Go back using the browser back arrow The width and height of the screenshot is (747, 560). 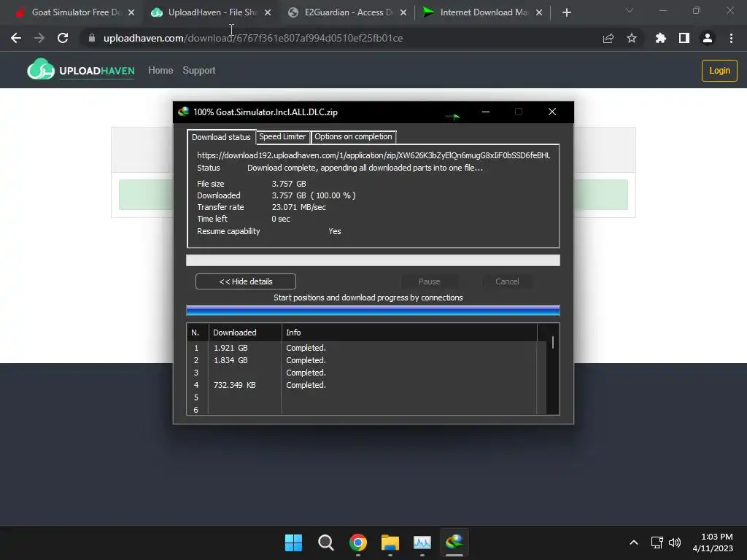[x=16, y=38]
